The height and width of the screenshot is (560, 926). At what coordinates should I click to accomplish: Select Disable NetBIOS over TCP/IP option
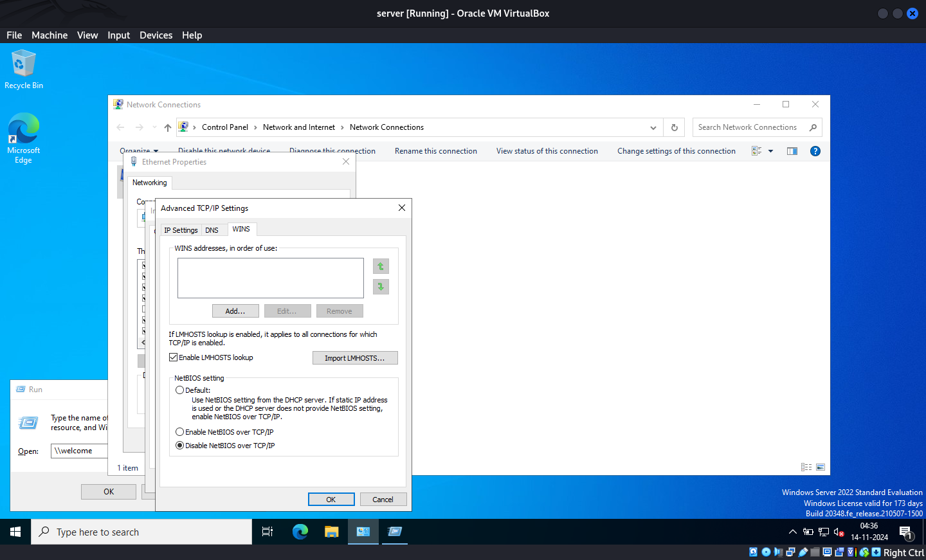coord(180,446)
